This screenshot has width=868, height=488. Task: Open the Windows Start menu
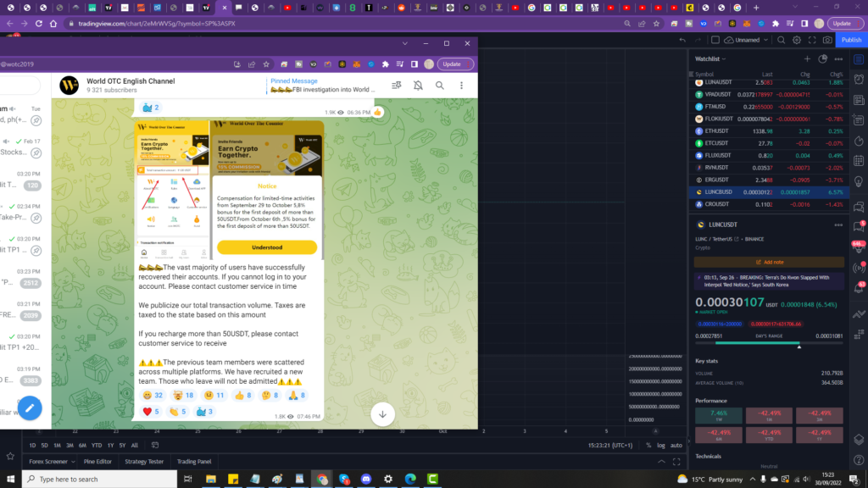point(10,480)
